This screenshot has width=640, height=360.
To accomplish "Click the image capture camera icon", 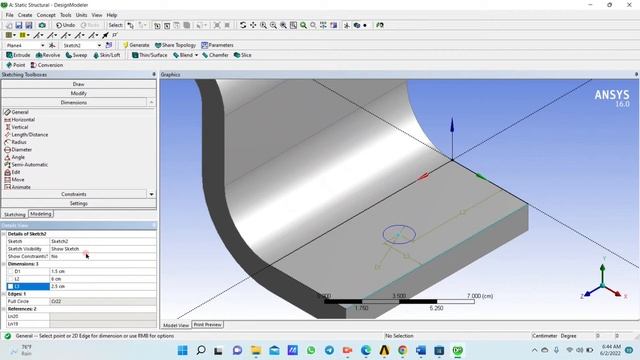I will pos(42,25).
